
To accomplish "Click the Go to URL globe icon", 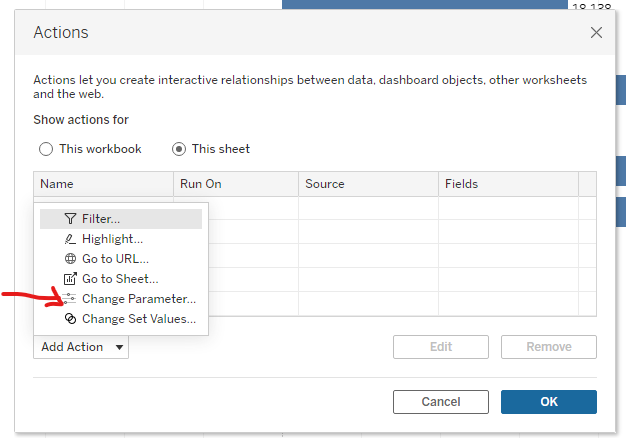I will tap(70, 259).
